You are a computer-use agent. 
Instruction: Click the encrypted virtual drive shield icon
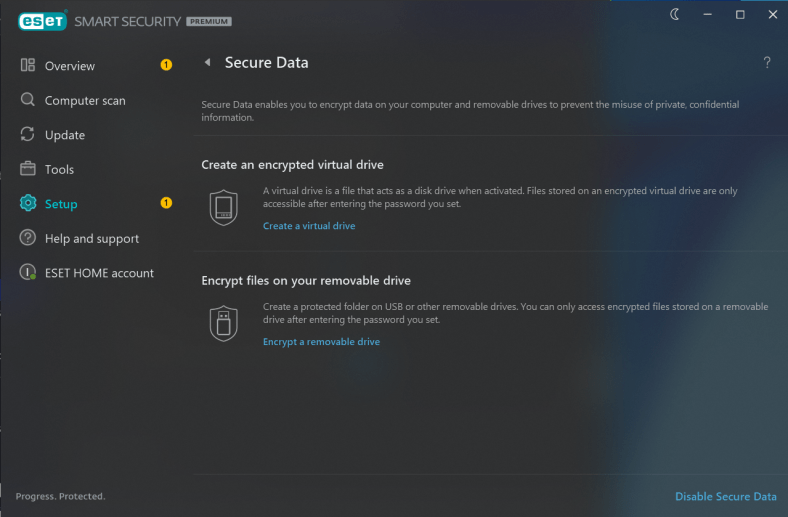[x=224, y=208]
